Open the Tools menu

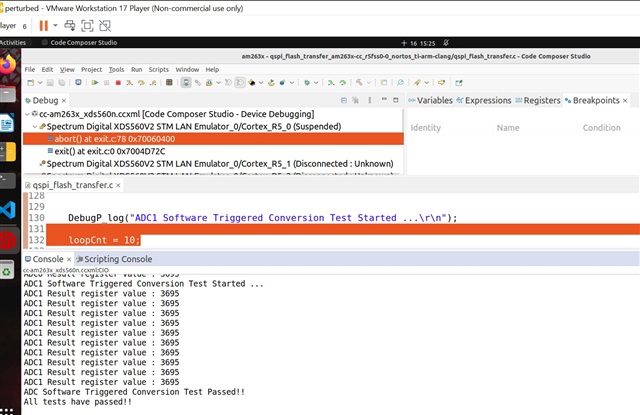tap(116, 69)
